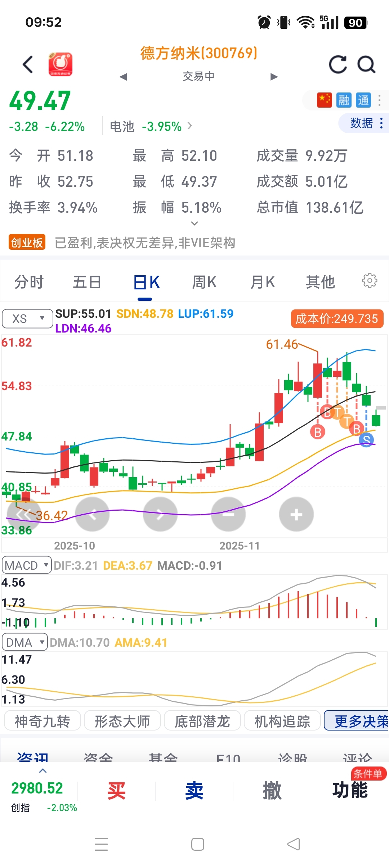Open the XS indicator dropdown
Viewport: 389px width, 868px height.
pos(28,318)
